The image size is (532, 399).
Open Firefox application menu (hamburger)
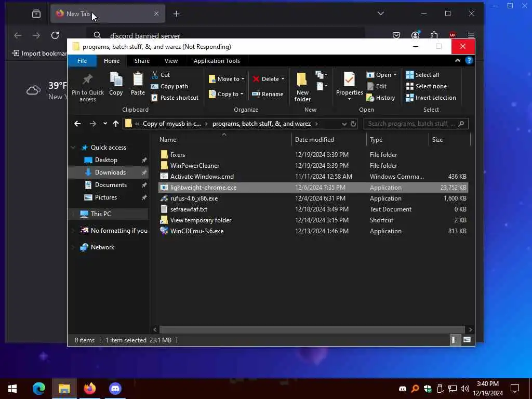[471, 35]
